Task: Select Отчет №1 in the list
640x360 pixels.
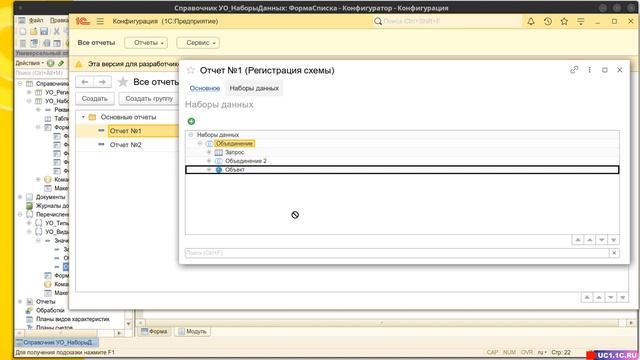Action: click(125, 131)
